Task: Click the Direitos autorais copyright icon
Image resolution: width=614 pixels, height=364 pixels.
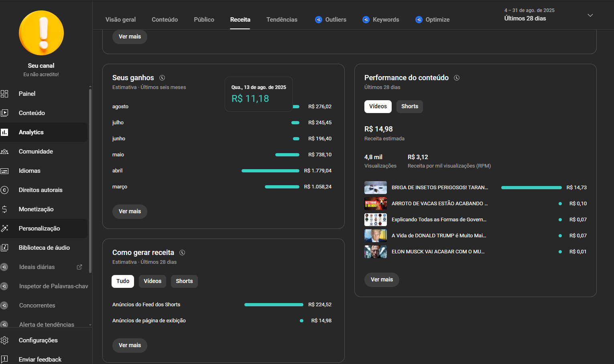Action: click(5, 190)
